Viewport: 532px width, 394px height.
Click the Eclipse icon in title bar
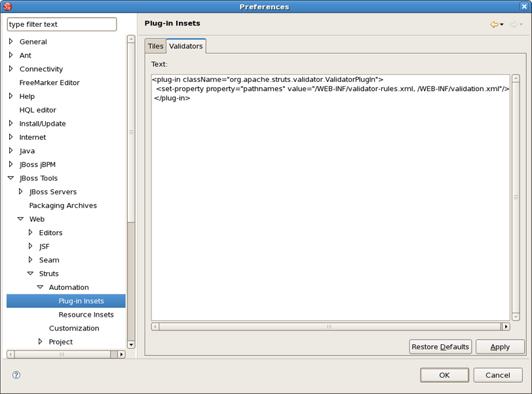[8, 7]
